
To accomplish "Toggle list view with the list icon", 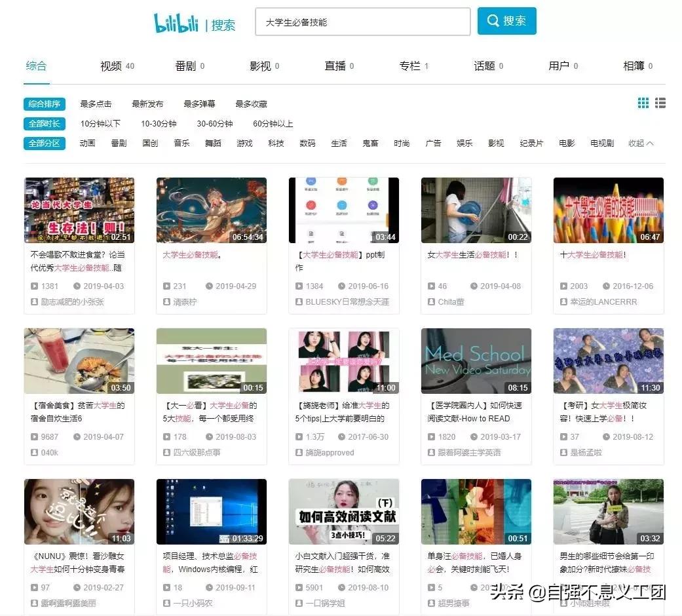I will click(660, 102).
